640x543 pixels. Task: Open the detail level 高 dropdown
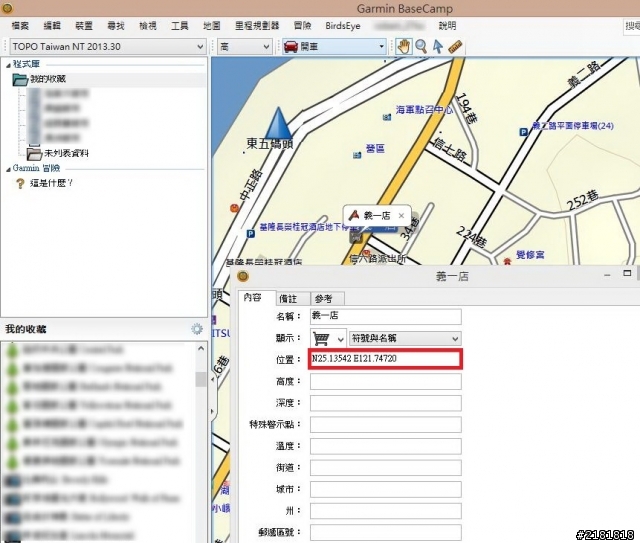point(266,47)
